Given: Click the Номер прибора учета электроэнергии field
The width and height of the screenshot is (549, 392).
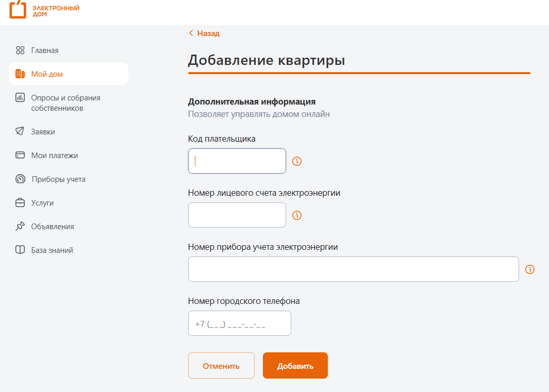Looking at the screenshot, I should [353, 269].
